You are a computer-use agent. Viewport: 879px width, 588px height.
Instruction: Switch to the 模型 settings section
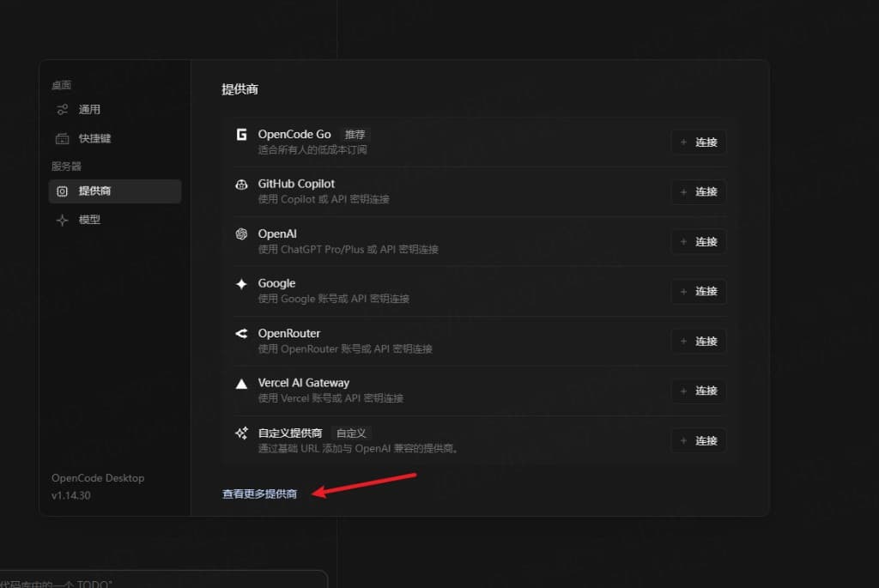pos(115,221)
